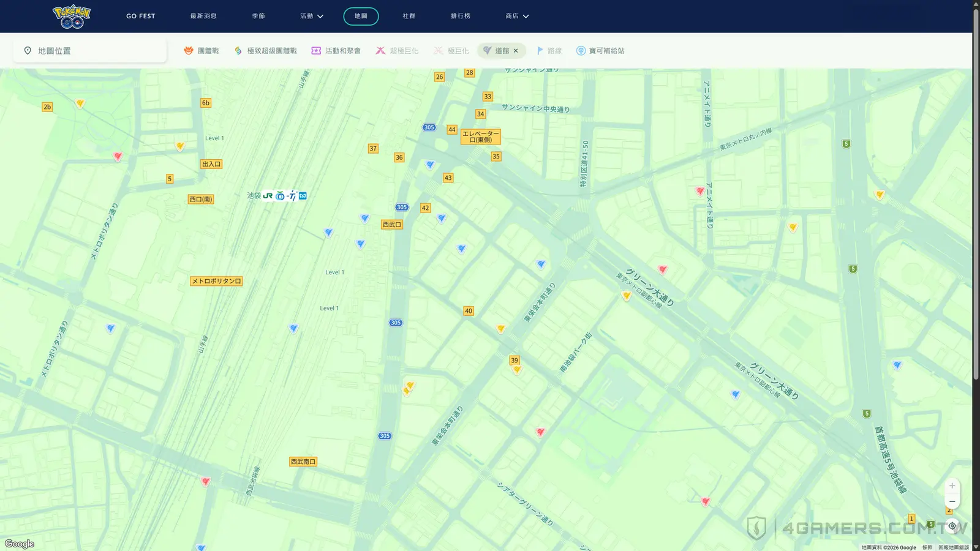980x551 pixels.
Task: Open the 條款 terms link
Action: click(x=927, y=547)
